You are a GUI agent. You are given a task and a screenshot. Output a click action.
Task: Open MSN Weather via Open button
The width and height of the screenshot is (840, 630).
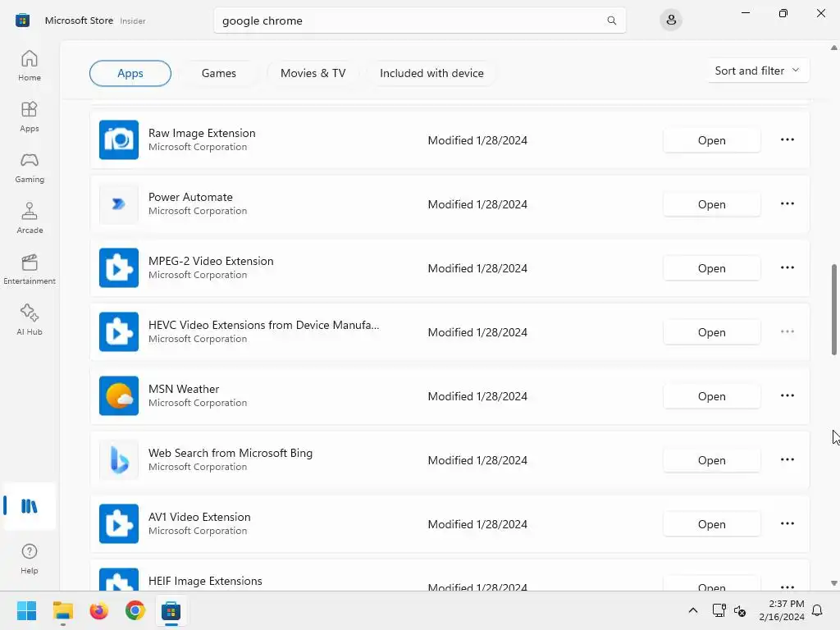pos(711,396)
